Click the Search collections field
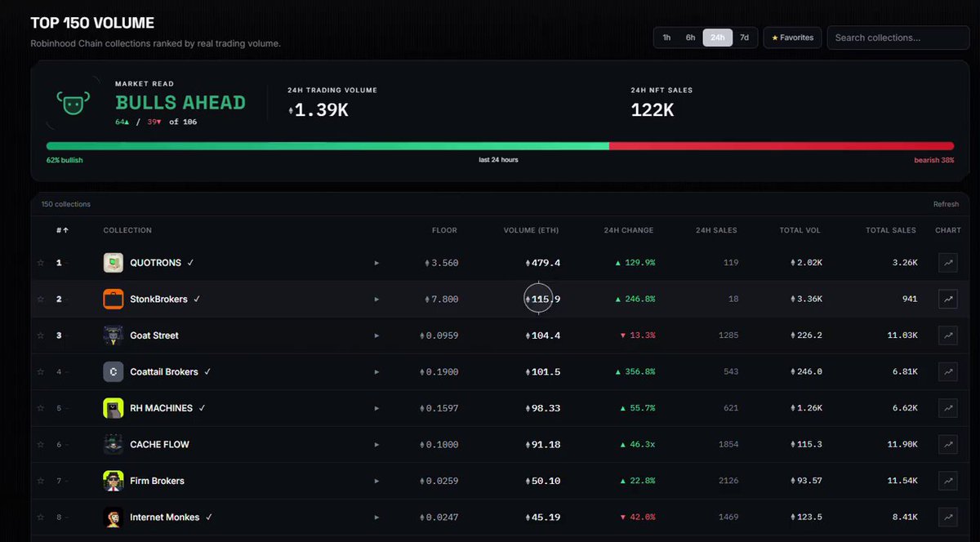980x542 pixels. [898, 38]
